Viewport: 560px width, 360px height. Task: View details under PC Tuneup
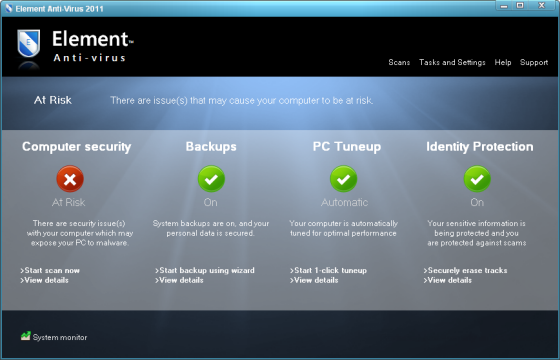point(314,280)
